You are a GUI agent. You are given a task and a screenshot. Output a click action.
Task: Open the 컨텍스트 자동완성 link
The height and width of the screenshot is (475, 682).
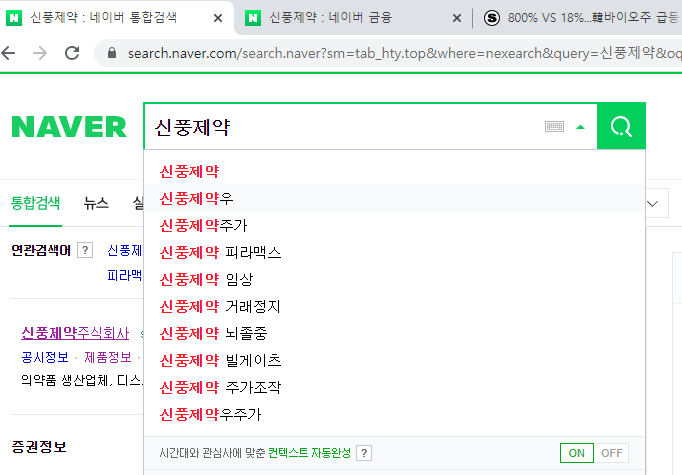309,453
